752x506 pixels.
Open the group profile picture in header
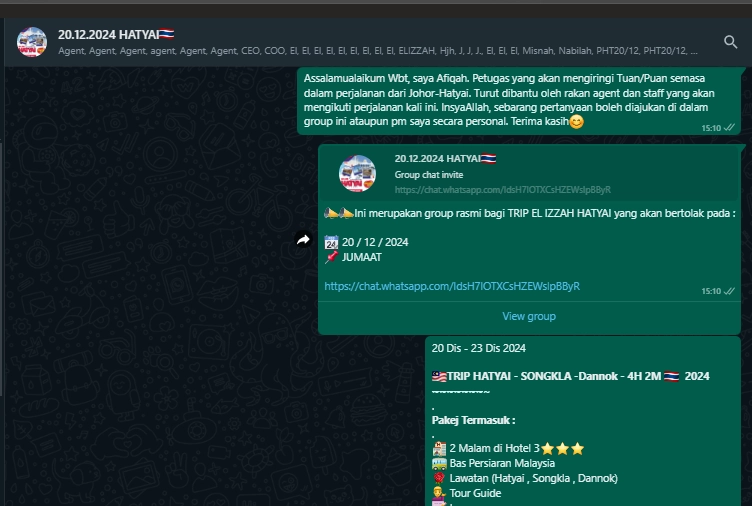(x=32, y=42)
